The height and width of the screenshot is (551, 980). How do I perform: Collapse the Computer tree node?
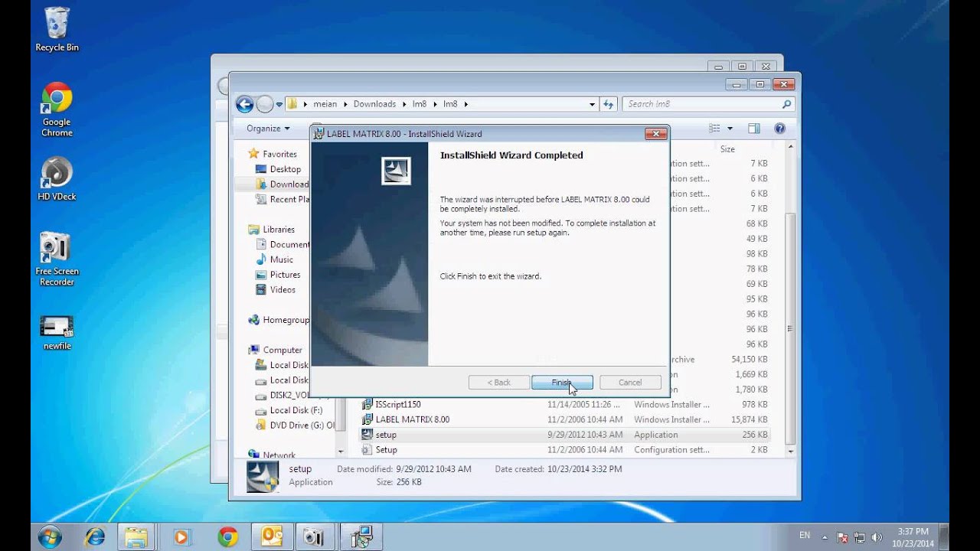241,350
